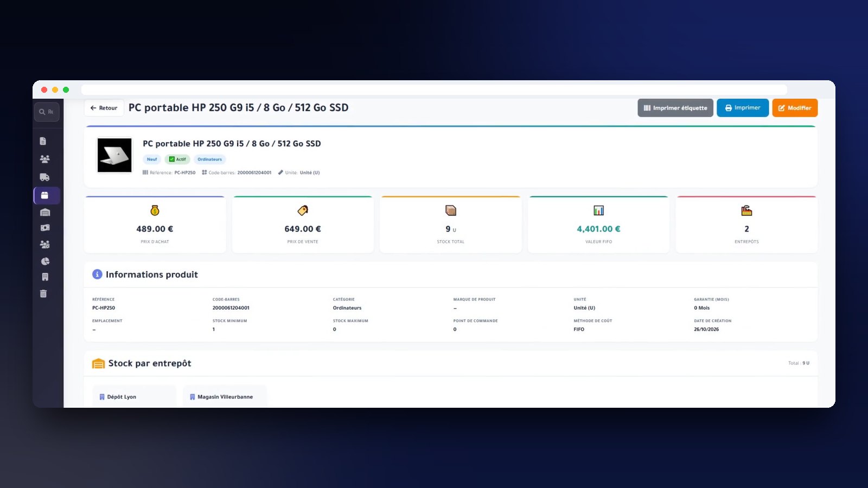Click the Entrepôts card icon

click(746, 210)
